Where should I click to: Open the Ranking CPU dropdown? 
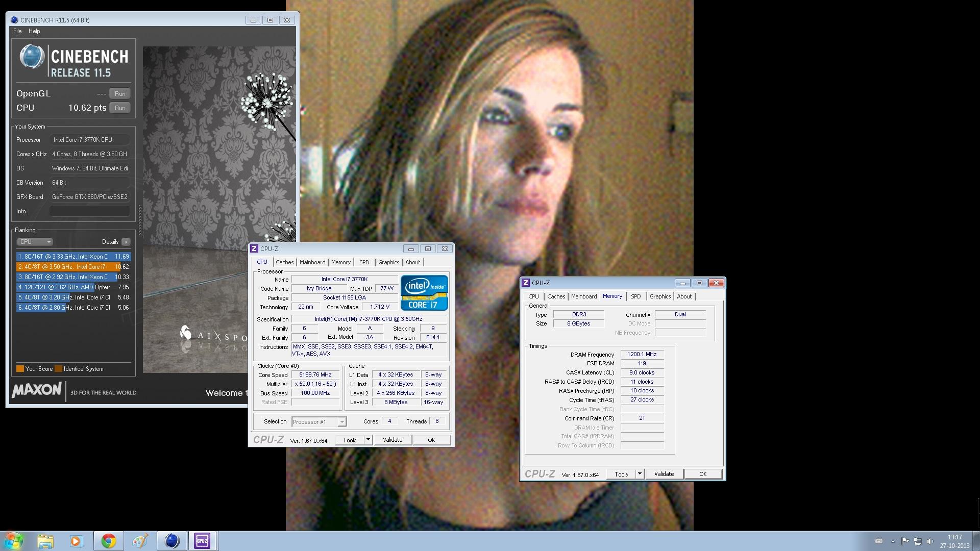click(35, 242)
